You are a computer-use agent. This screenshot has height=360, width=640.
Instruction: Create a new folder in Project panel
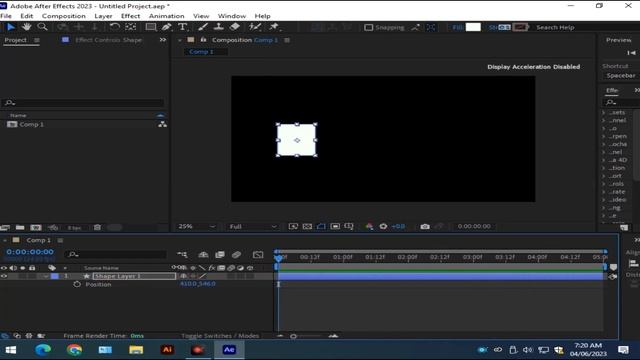pyautogui.click(x=20, y=227)
